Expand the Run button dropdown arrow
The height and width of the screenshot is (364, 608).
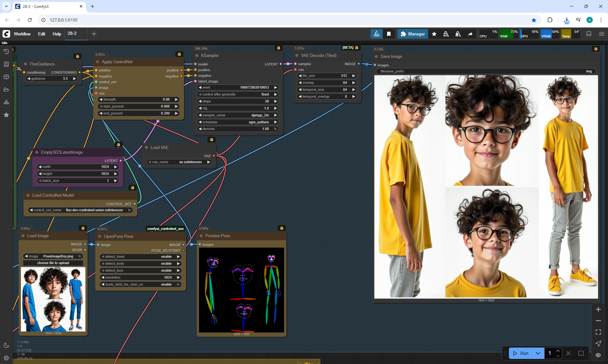point(538,353)
